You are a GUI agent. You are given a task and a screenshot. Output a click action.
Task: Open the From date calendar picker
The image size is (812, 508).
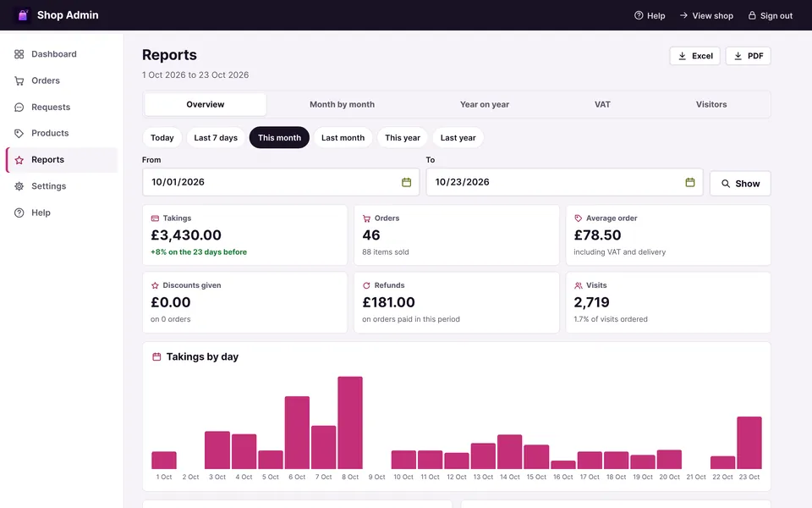point(407,182)
